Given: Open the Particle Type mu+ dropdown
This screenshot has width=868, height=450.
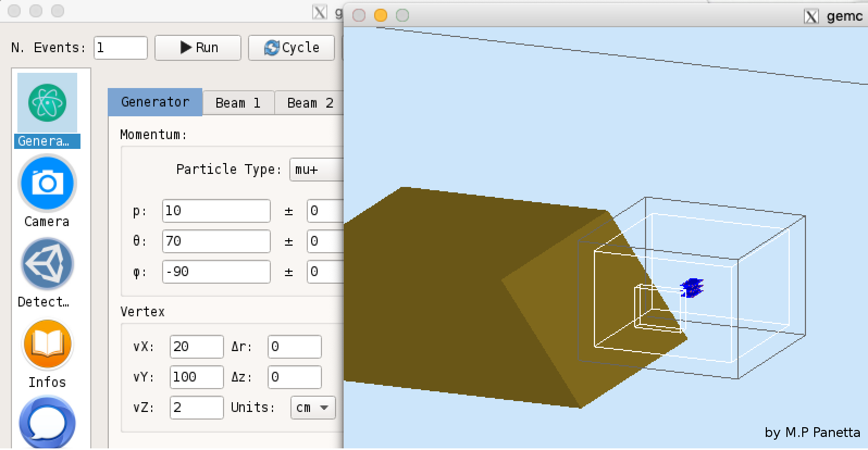Looking at the screenshot, I should click(x=317, y=170).
